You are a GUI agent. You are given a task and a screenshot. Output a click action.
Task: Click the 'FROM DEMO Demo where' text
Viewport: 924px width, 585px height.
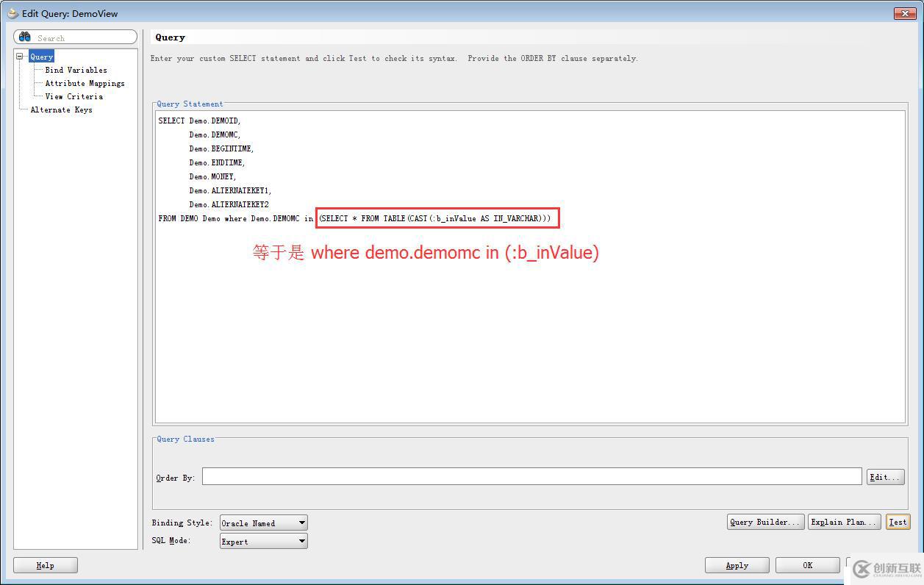202,218
